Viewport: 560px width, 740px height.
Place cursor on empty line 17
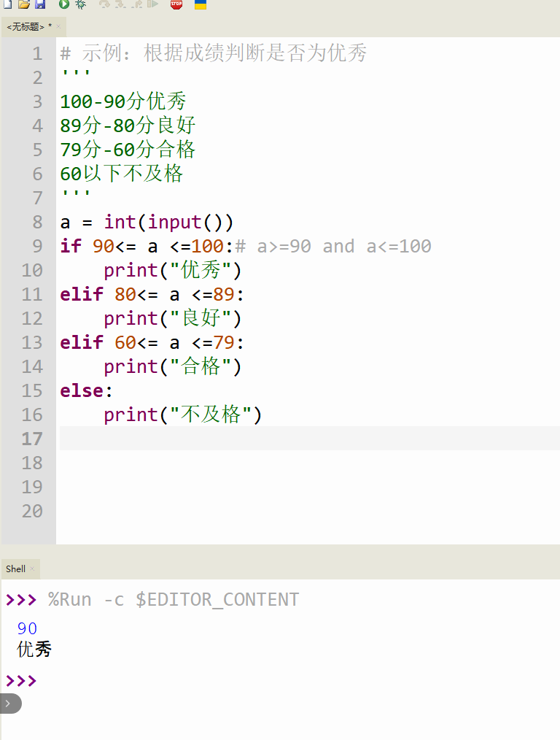coord(309,439)
